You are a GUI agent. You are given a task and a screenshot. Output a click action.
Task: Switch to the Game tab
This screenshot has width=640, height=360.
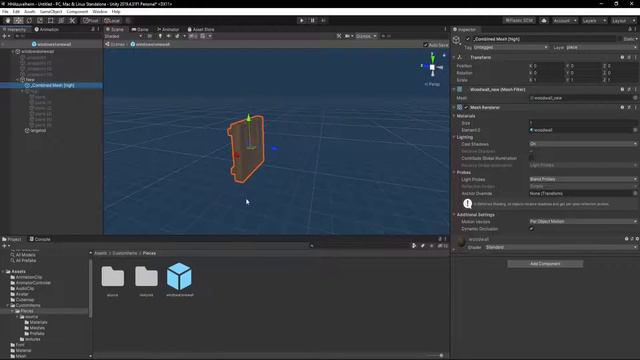140,29
